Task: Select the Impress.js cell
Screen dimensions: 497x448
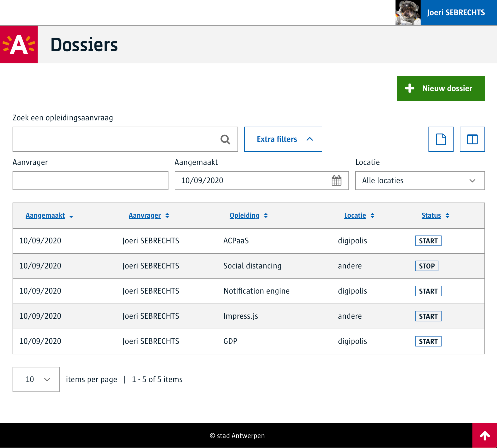Action: (241, 316)
